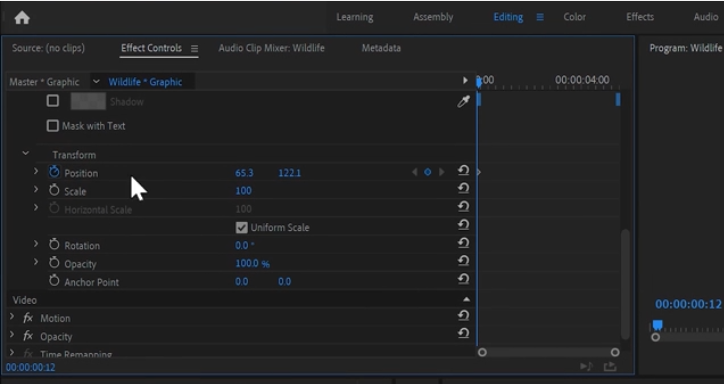Open Audio Clip Mixer: Wildlife tab
Viewport: 724px width, 384px height.
click(x=272, y=48)
